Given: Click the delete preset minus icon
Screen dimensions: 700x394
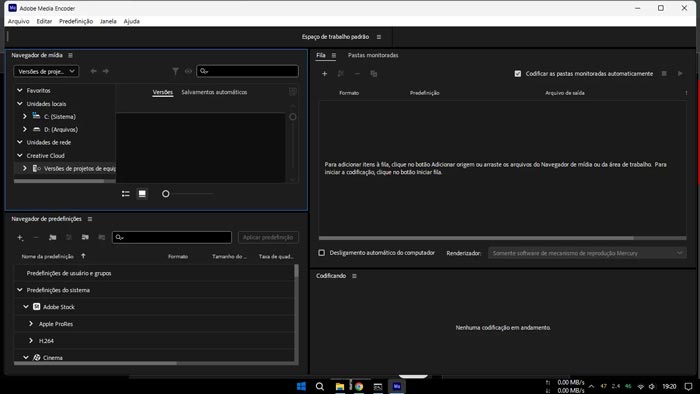Looking at the screenshot, I should pyautogui.click(x=36, y=237).
